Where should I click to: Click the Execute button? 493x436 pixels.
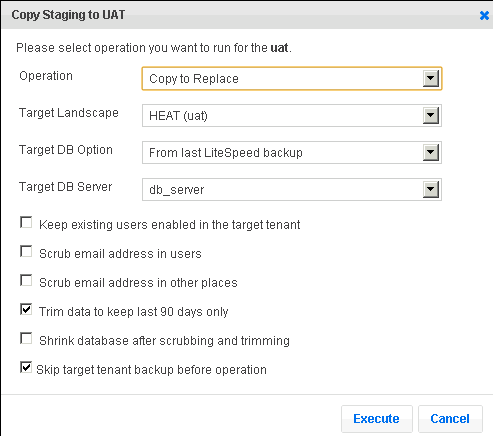tap(377, 419)
